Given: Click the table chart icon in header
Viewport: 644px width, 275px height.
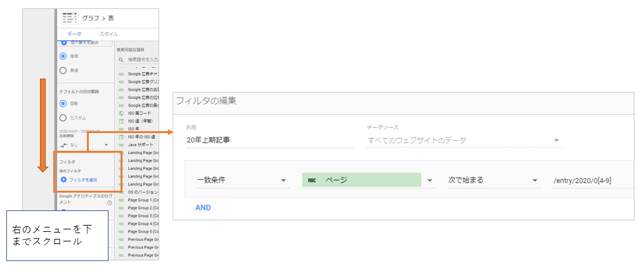Looking at the screenshot, I should tap(69, 18).
